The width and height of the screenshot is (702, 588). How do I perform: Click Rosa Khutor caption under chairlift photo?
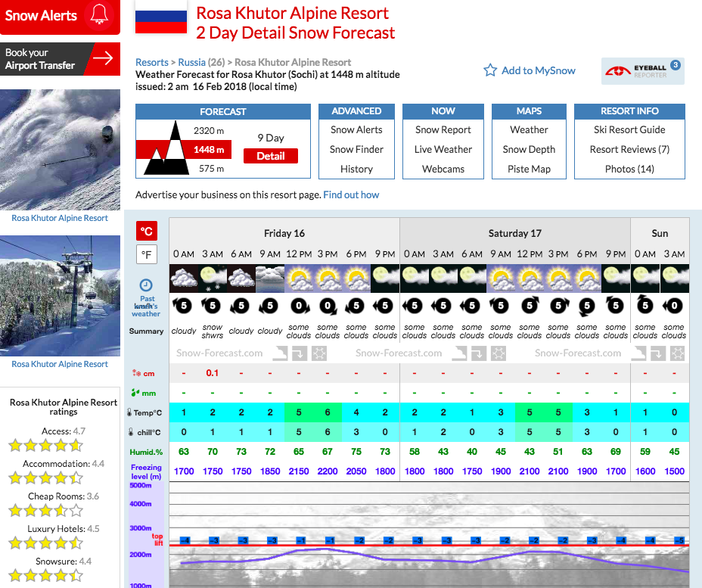60,364
